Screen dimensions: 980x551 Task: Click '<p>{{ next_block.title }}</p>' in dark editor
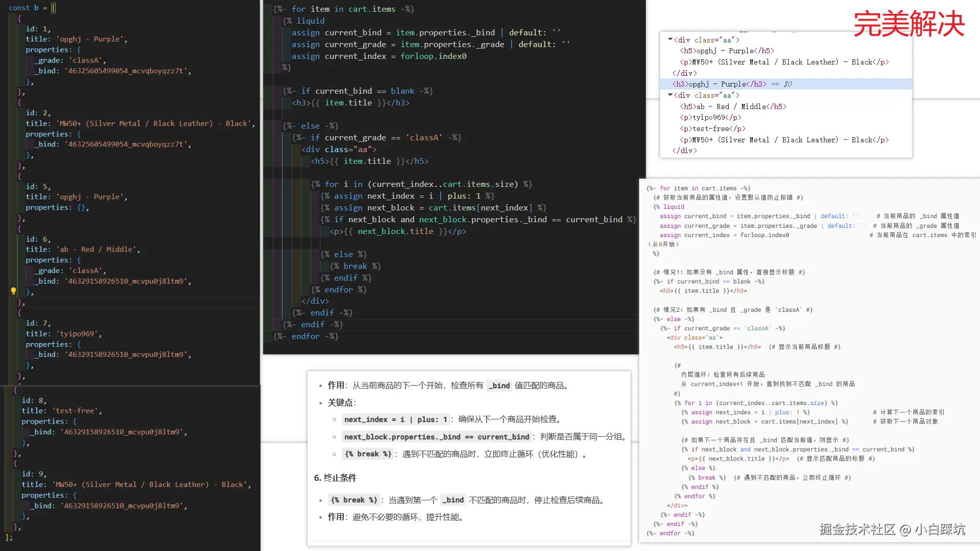click(398, 231)
